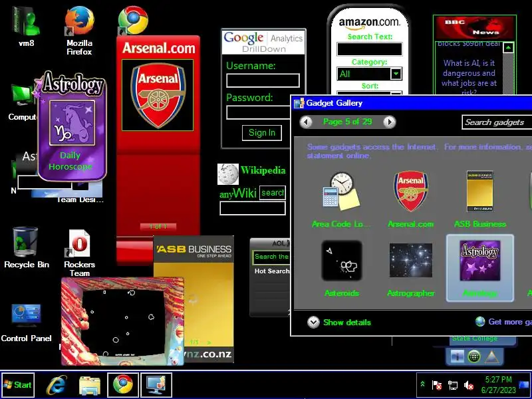Click Show desktop button at taskbar end
Image resolution: width=532 pixels, height=399 pixels.
pyautogui.click(x=525, y=385)
